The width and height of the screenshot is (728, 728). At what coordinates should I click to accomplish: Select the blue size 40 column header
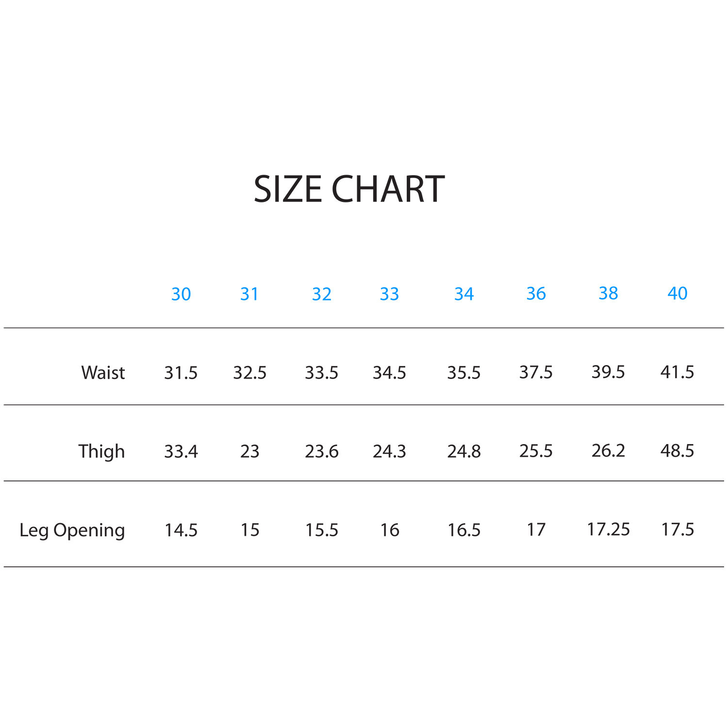click(677, 293)
